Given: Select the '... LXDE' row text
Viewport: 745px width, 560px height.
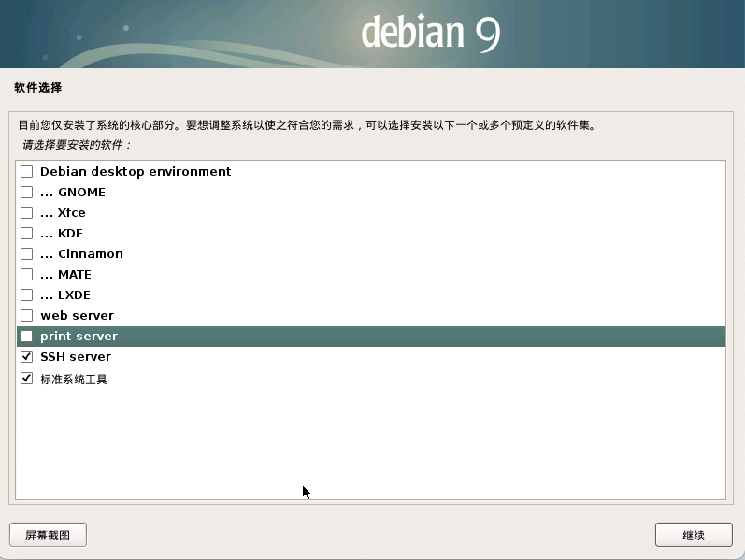Looking at the screenshot, I should pos(65,295).
